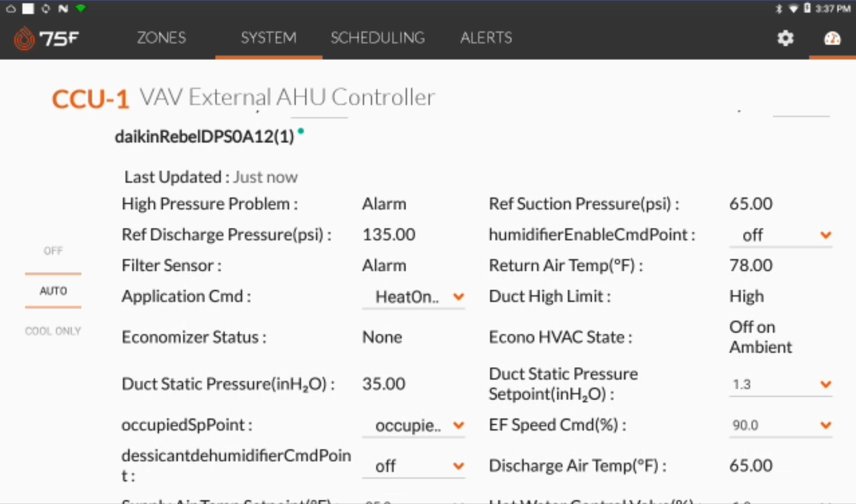The height and width of the screenshot is (504, 856).
Task: Tap the Bluetooth status bar icon
Action: tap(779, 8)
